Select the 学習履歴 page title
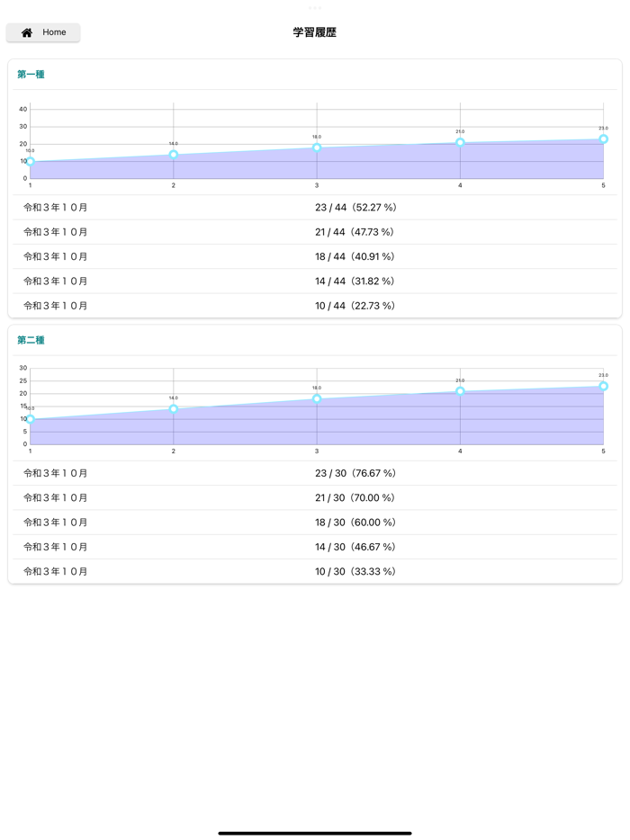 315,32
